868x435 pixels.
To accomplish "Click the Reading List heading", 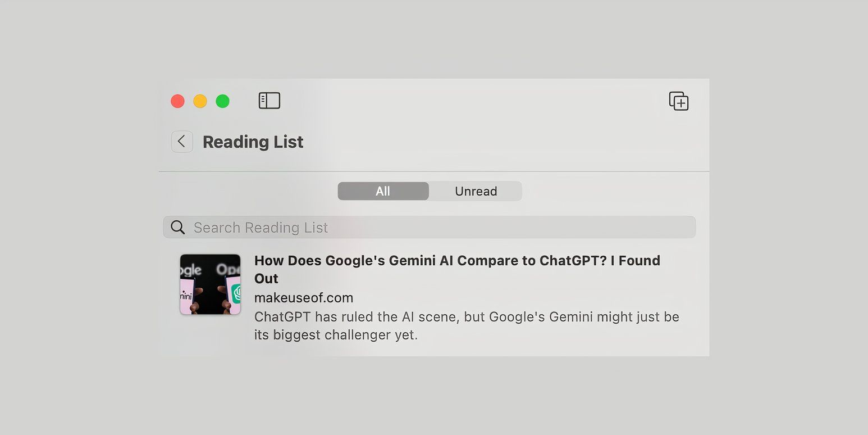I will click(x=253, y=142).
